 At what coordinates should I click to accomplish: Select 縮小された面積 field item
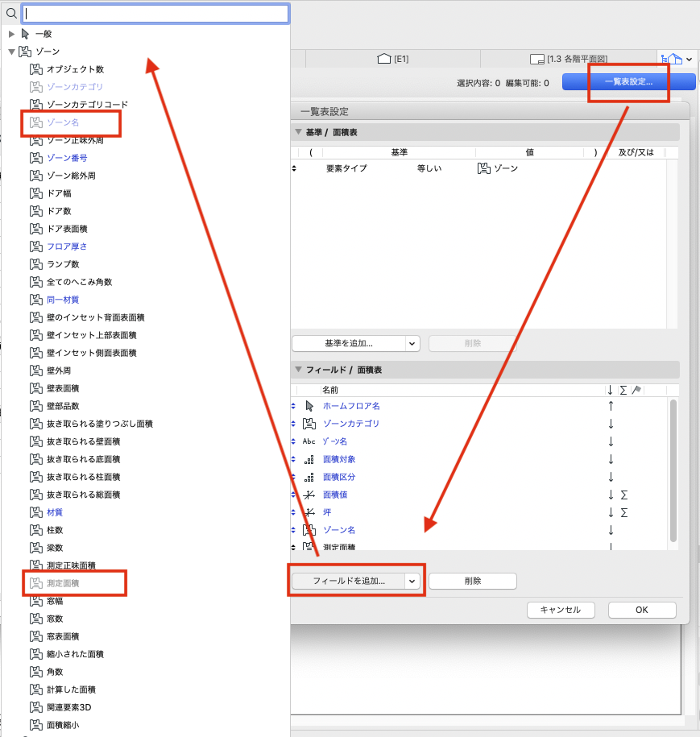point(75,654)
